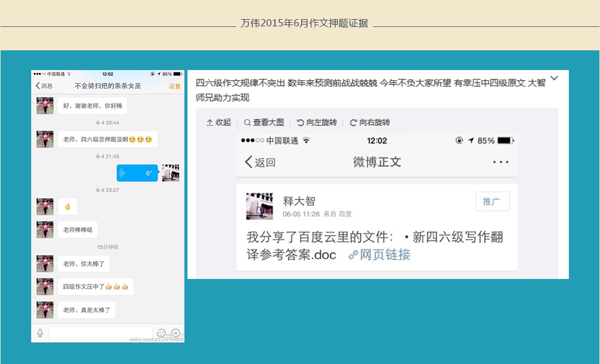Click the 查看大图 magnifier icon
Image resolution: width=600 pixels, height=364 pixels.
[x=247, y=122]
